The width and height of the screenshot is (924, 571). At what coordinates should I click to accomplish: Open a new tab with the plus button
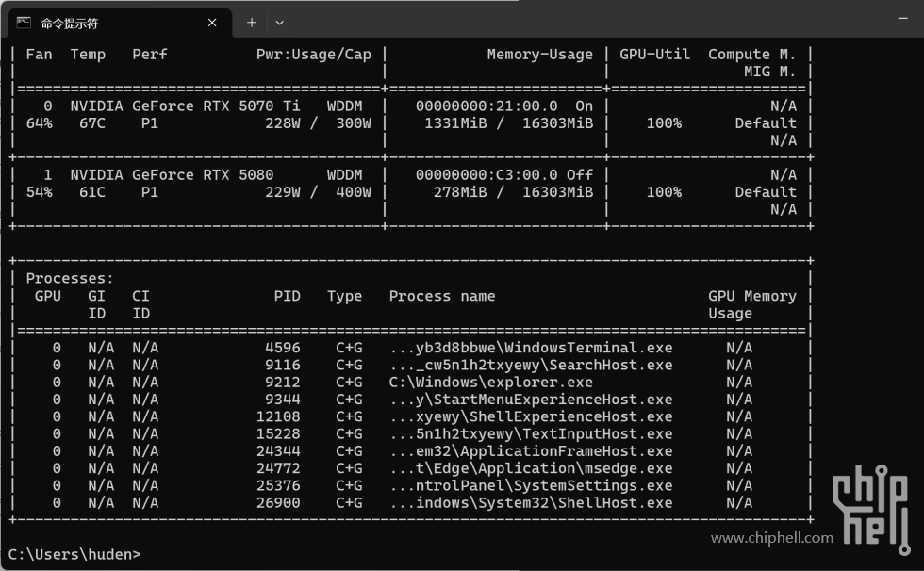click(252, 23)
